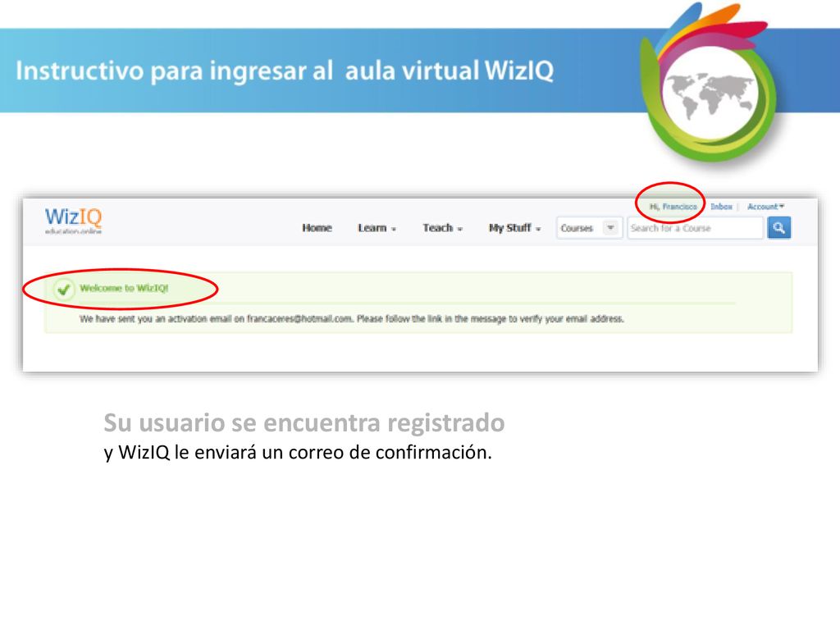
Task: Click the Welcome to WizIQ! heading
Action: click(x=124, y=288)
